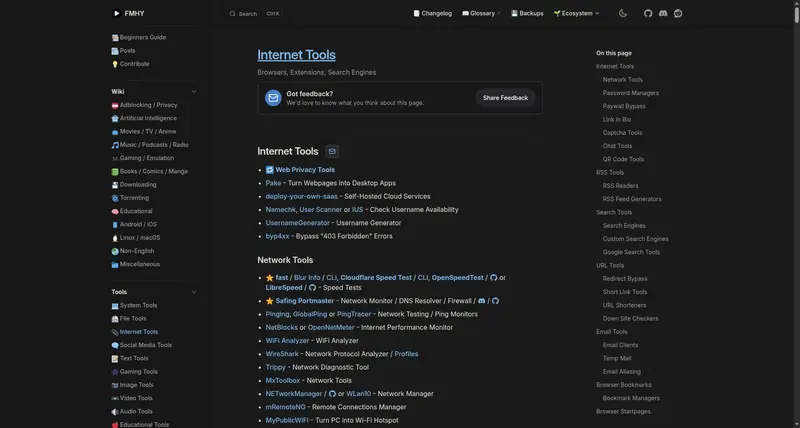Jump to RSS Readers in On this page
The image size is (800, 428).
620,186
